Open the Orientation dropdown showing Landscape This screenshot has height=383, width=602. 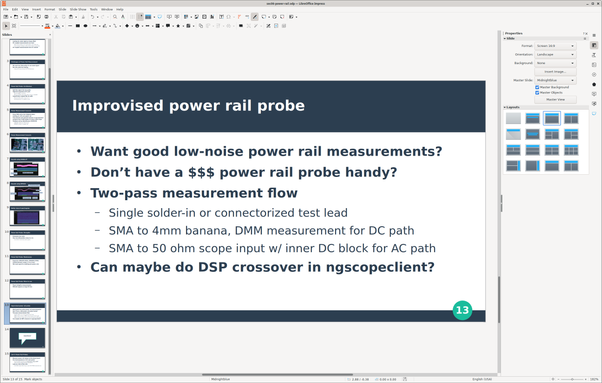click(555, 54)
